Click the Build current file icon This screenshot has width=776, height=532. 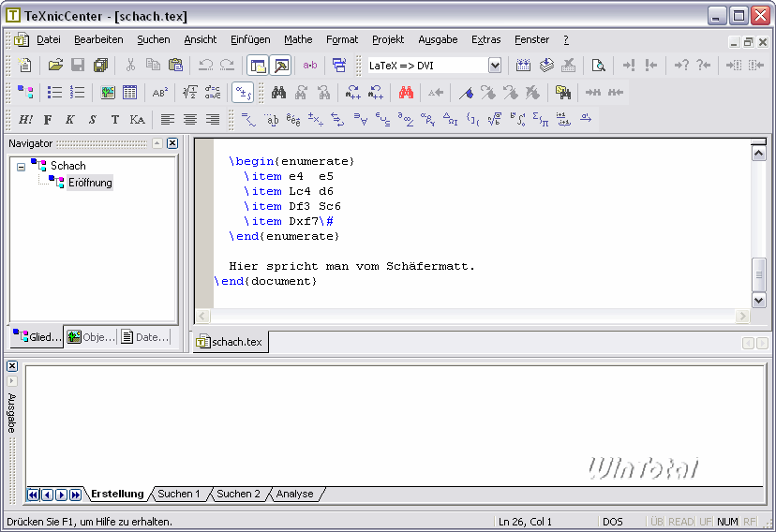pyautogui.click(x=523, y=66)
